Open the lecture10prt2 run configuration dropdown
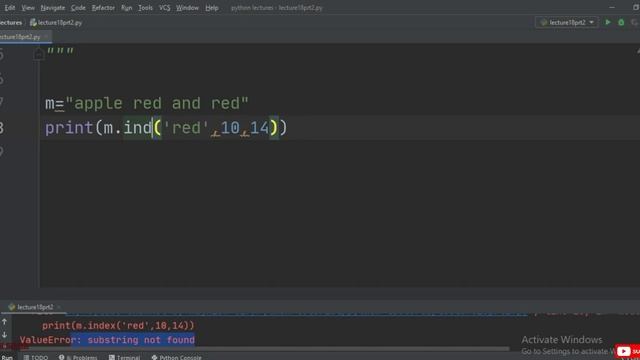This screenshot has width=640, height=360. pos(567,22)
